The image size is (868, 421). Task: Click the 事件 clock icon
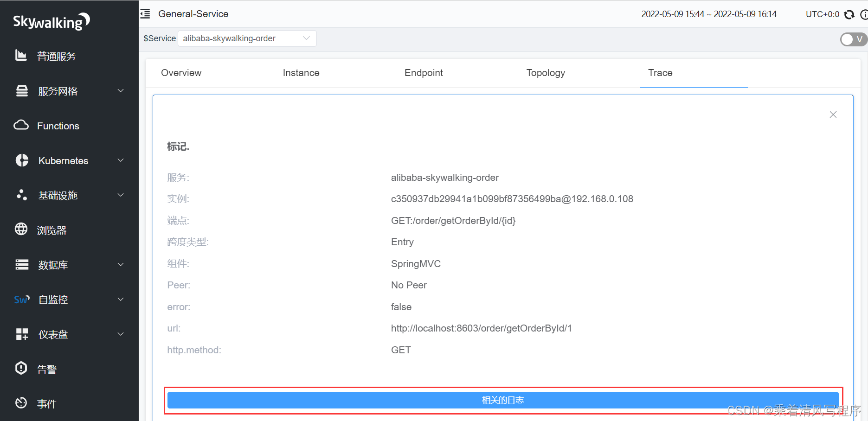[21, 403]
